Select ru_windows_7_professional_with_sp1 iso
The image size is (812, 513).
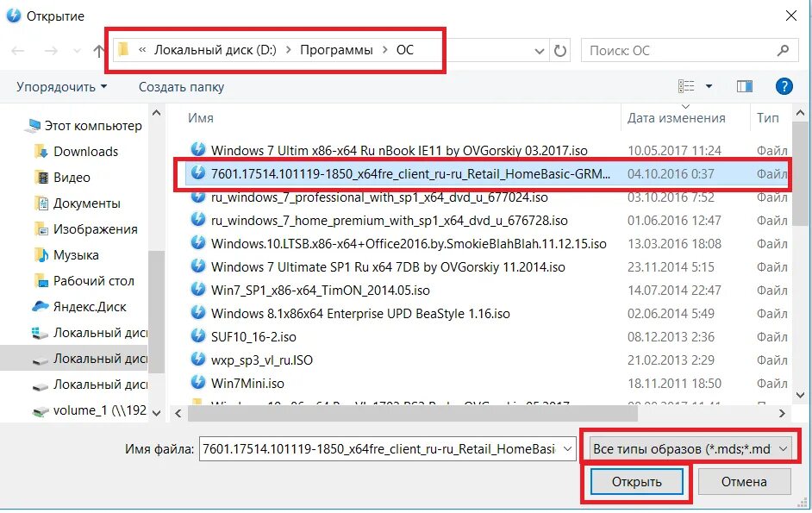pyautogui.click(x=379, y=197)
